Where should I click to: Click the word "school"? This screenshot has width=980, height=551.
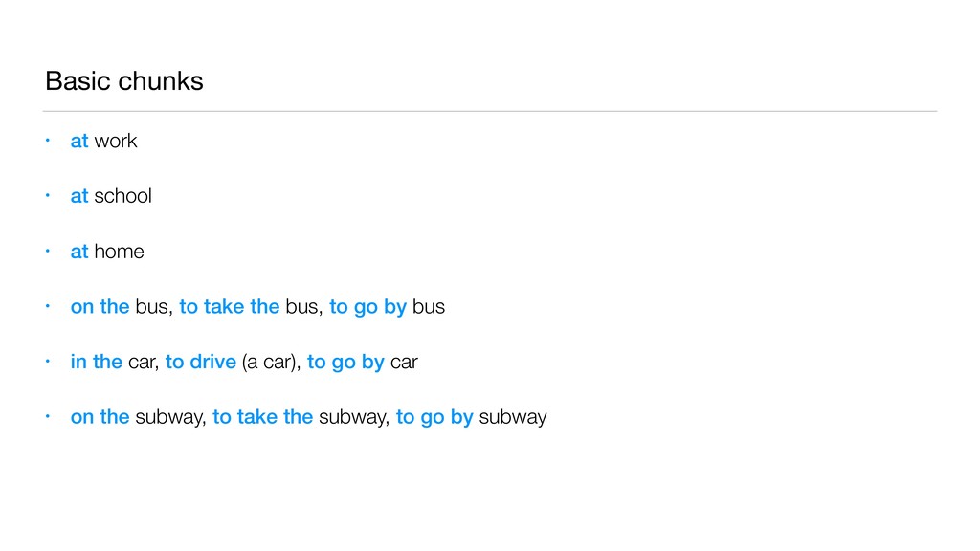coord(122,196)
